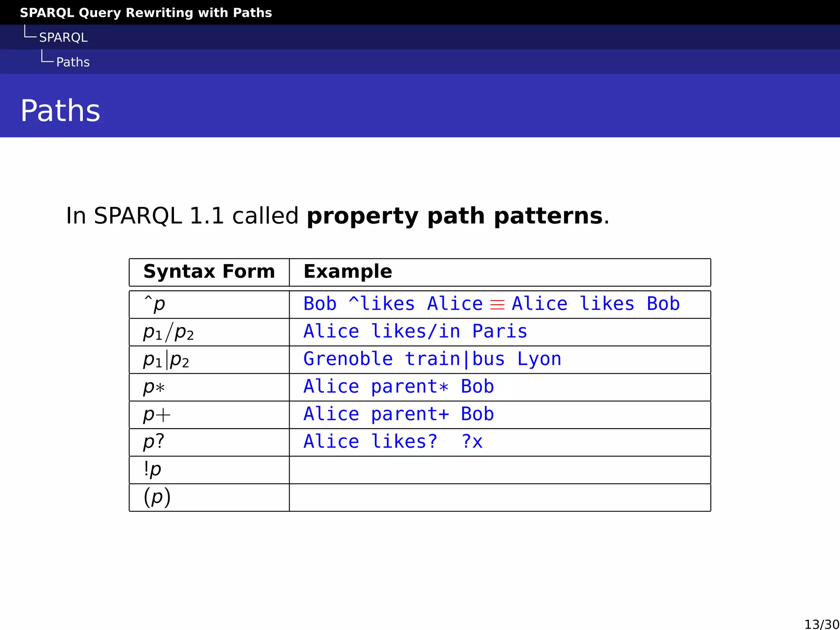Select the 'p*' syntax cell
This screenshot has width=840, height=630.
pos(209,387)
